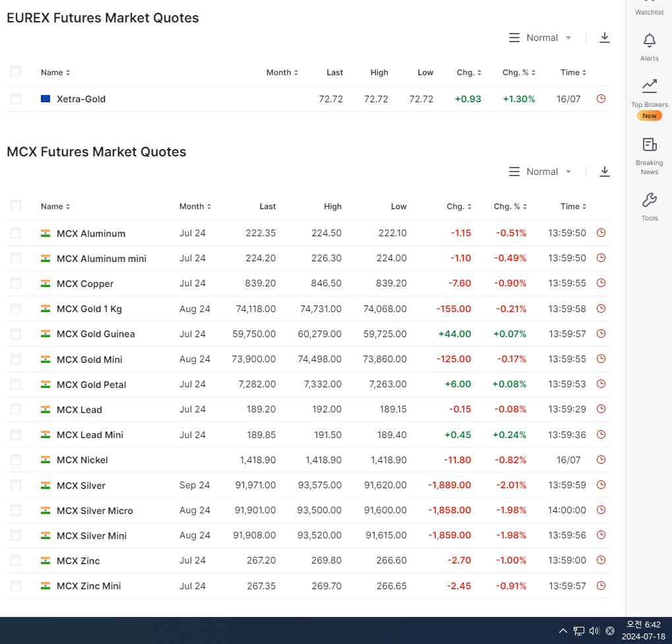Open the MCX Aluminum mini link
This screenshot has width=672, height=644.
tap(102, 259)
